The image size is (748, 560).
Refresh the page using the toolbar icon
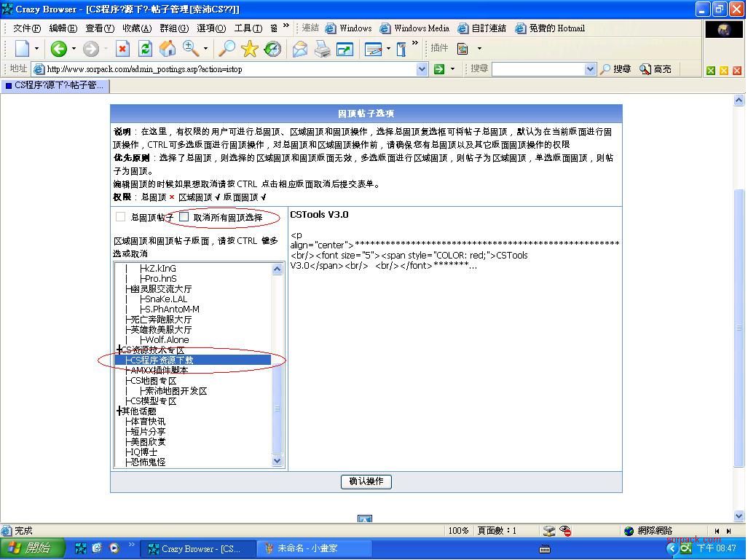point(145,49)
